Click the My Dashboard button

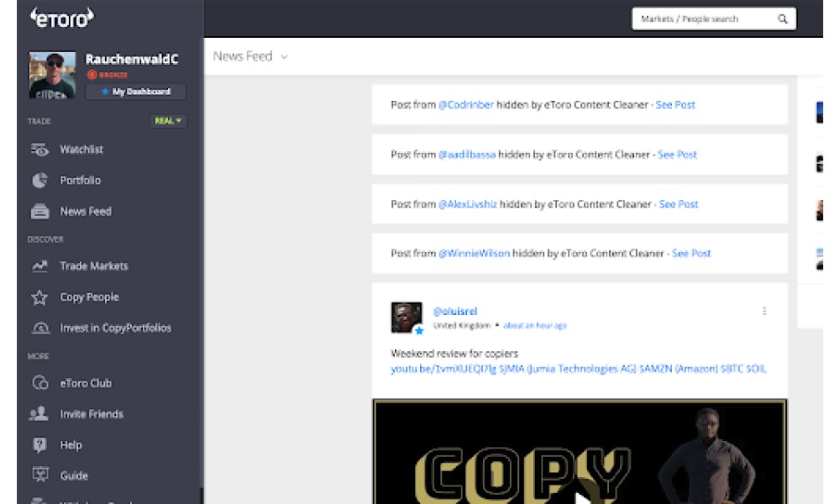tap(136, 92)
